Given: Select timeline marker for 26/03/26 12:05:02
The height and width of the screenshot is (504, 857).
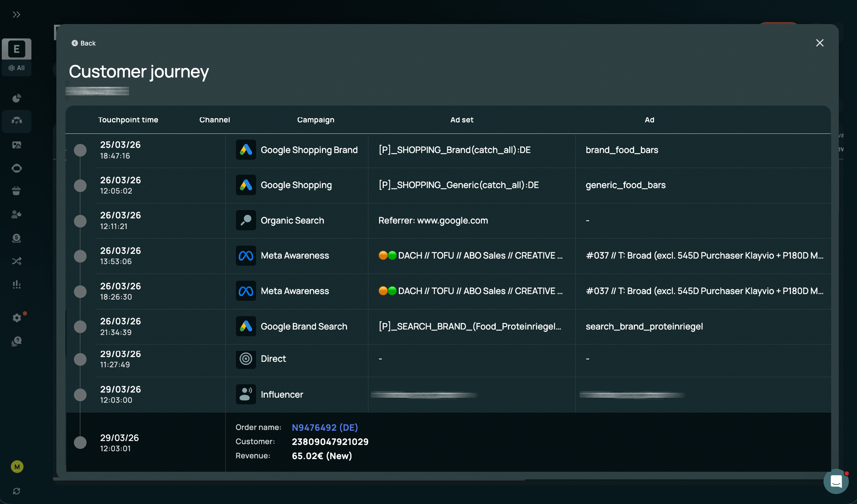Looking at the screenshot, I should [80, 186].
